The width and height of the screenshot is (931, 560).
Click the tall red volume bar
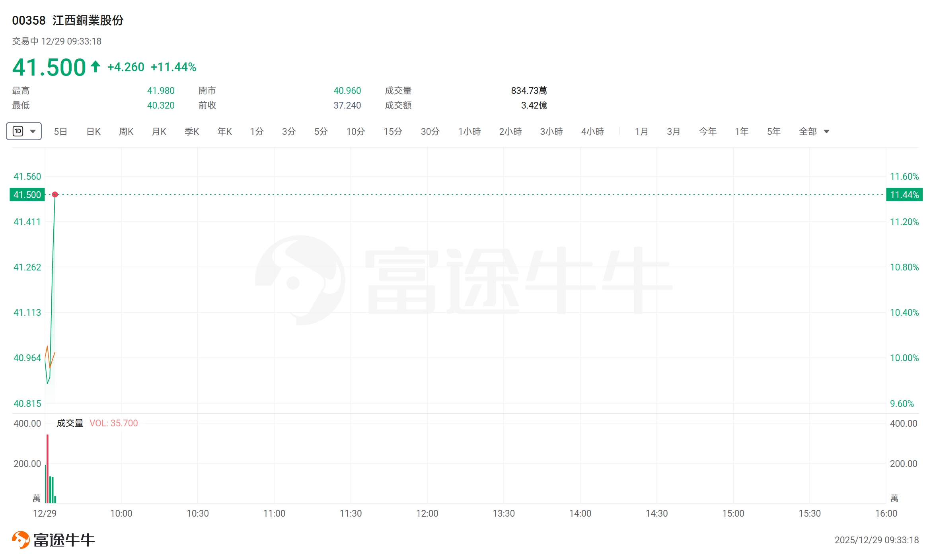coord(47,469)
